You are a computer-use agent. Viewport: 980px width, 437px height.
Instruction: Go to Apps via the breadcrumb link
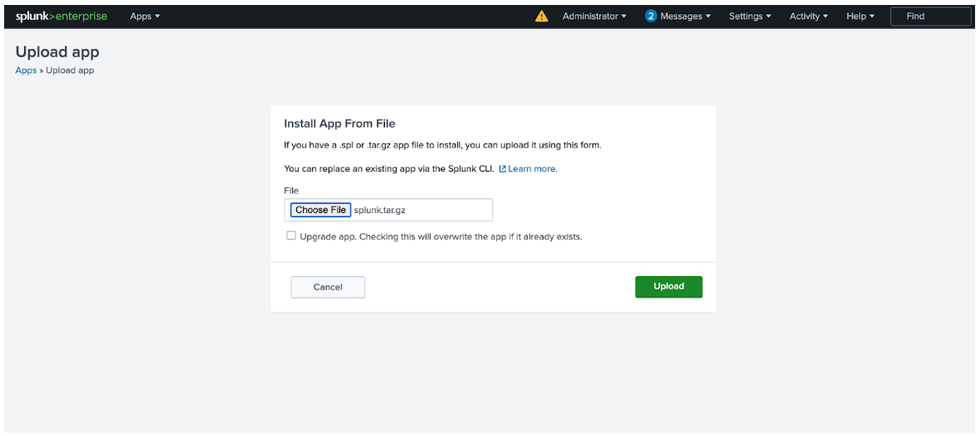[x=26, y=70]
